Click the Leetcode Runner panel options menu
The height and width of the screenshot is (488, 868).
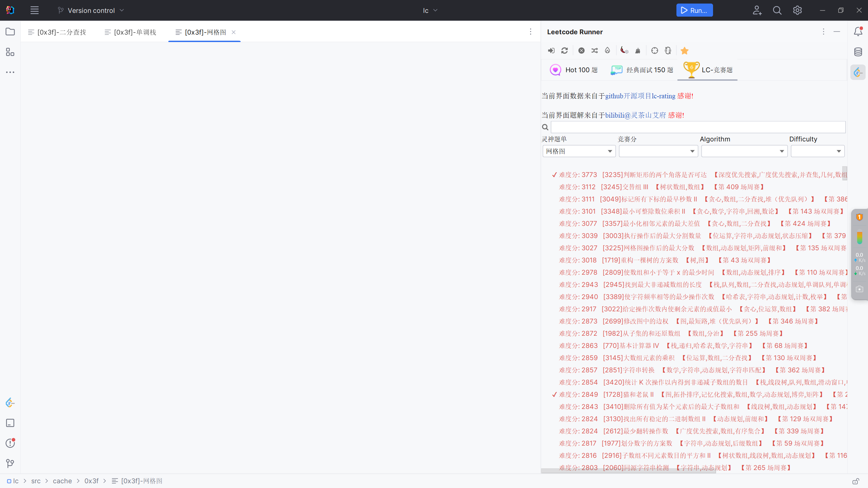coord(824,32)
